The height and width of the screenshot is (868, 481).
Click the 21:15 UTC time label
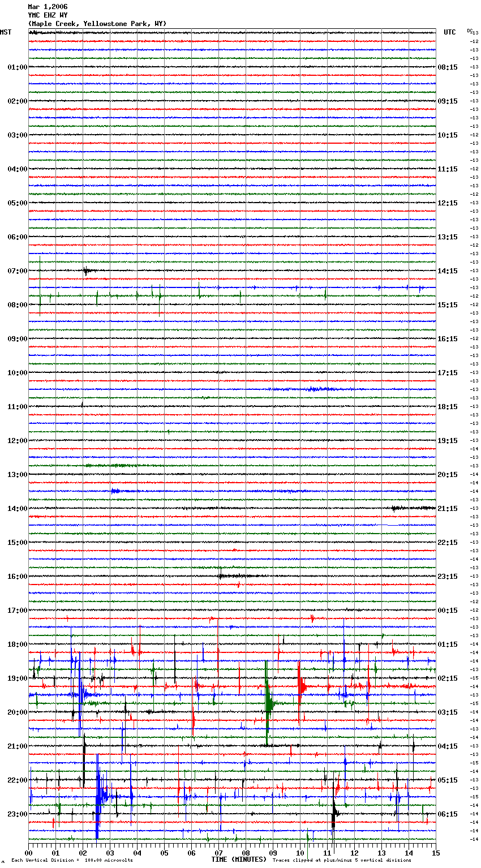point(448,509)
